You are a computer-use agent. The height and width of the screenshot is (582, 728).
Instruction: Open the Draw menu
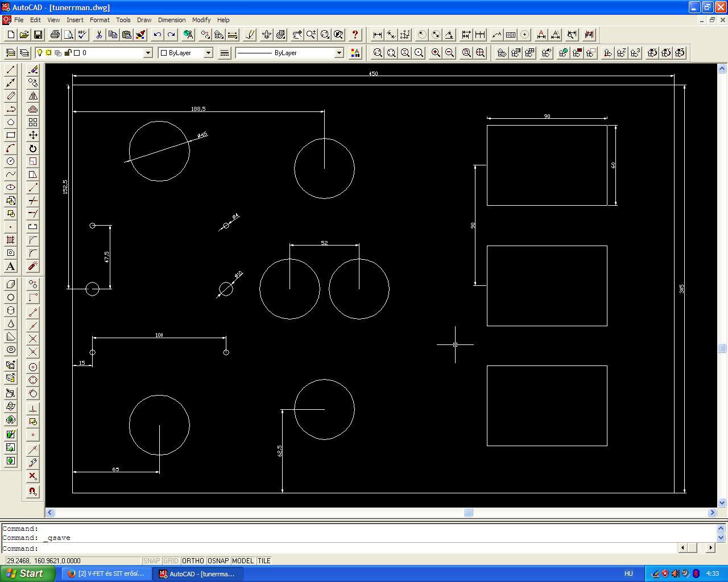tap(144, 20)
